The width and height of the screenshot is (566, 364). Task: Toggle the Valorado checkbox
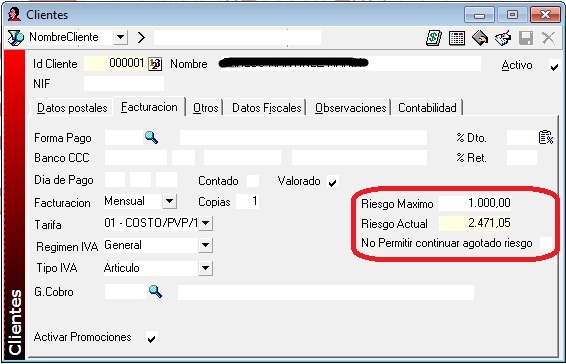click(x=332, y=182)
